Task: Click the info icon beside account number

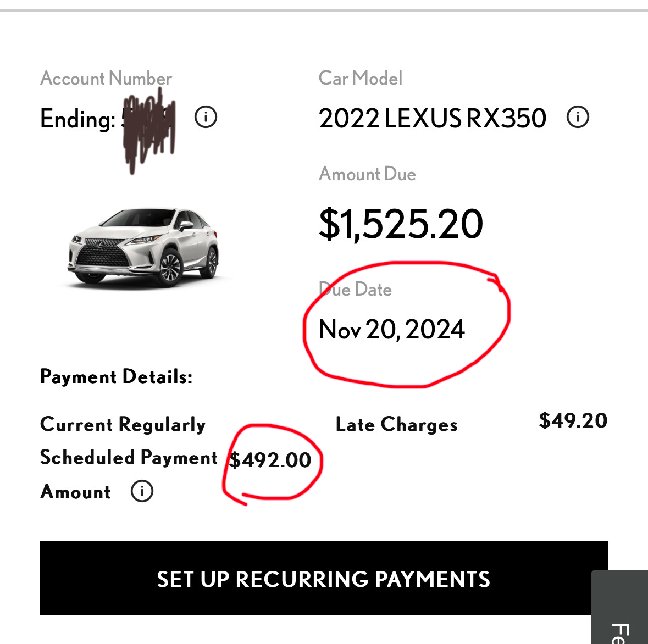Action: pyautogui.click(x=206, y=117)
